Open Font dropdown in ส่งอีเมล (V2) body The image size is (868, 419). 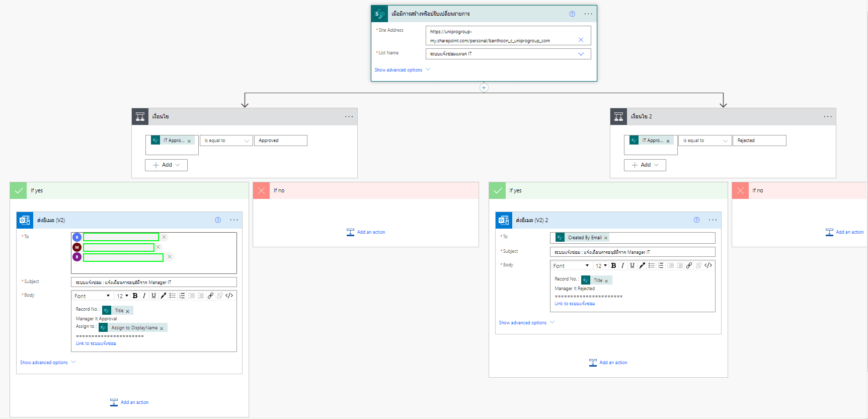(x=92, y=296)
